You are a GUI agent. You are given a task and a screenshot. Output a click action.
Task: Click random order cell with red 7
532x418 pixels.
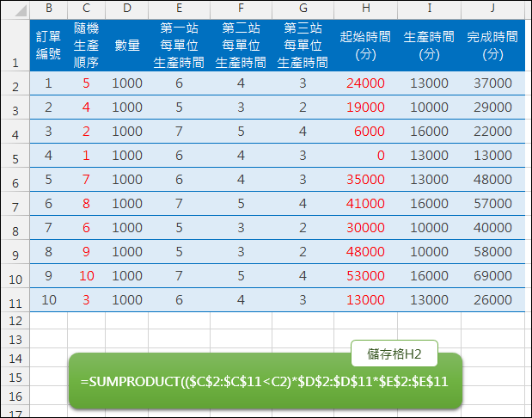pyautogui.click(x=86, y=180)
